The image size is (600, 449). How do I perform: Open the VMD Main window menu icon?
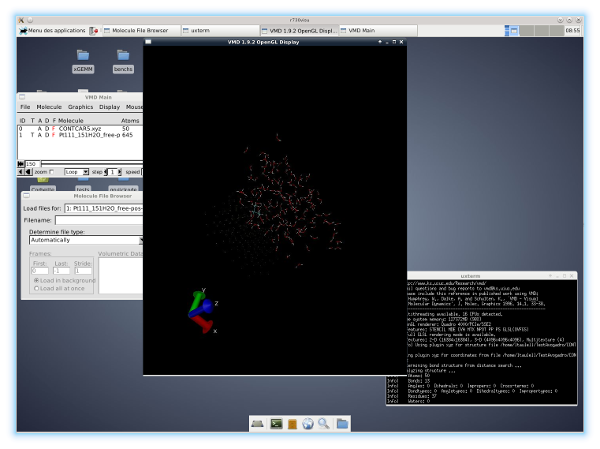coord(22,97)
